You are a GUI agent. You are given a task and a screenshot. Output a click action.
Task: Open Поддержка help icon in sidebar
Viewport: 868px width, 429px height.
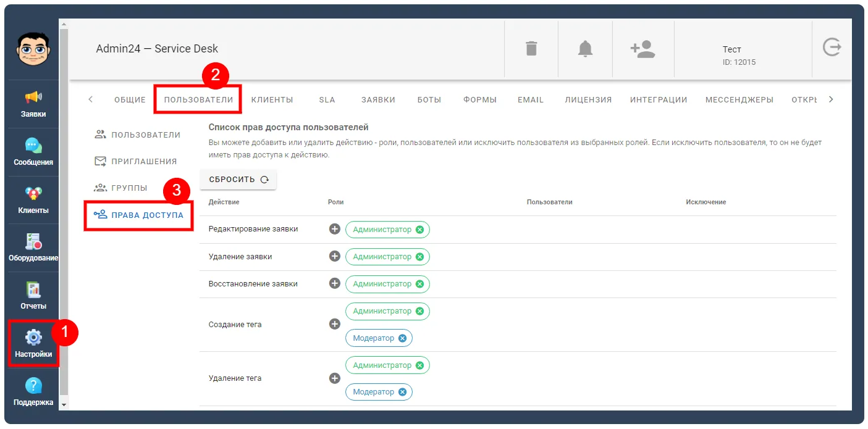(33, 393)
